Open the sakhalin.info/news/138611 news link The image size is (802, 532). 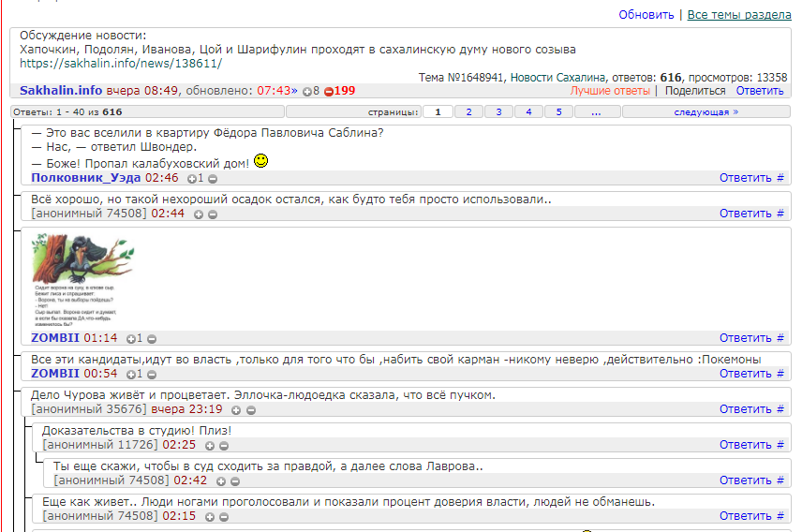pos(121,64)
